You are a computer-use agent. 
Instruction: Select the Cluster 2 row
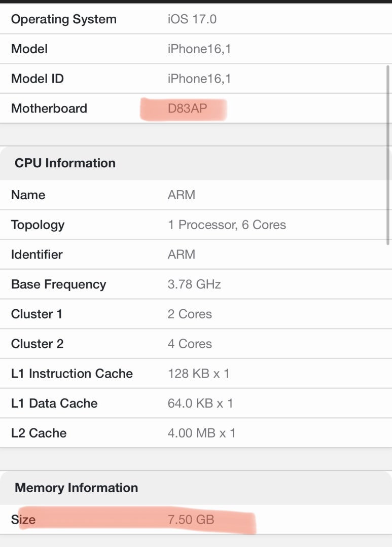pos(196,344)
